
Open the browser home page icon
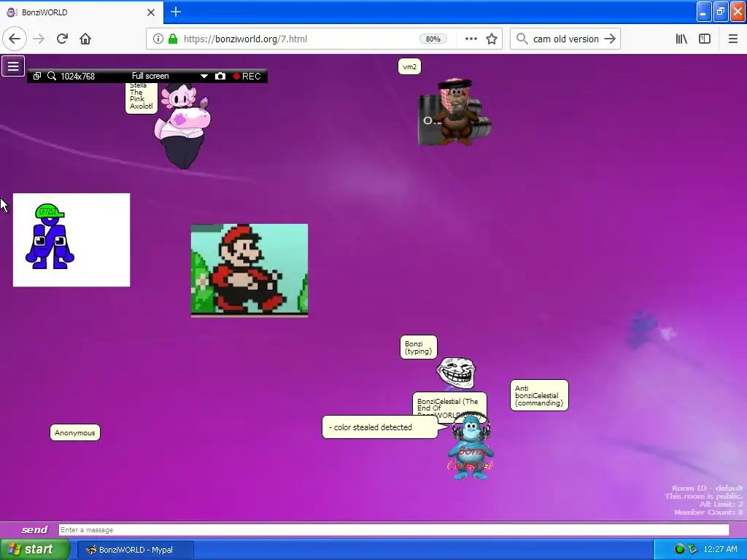pos(85,39)
